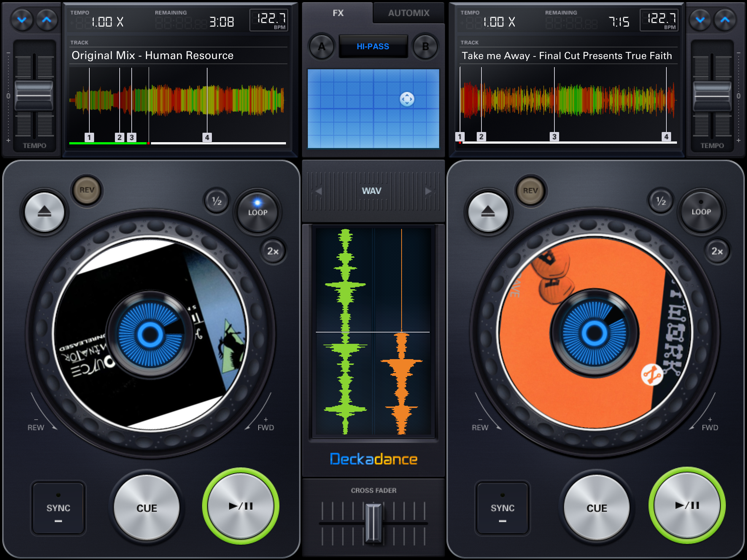Switch to the AUTOMIX tab
747x560 pixels.
pos(409,13)
